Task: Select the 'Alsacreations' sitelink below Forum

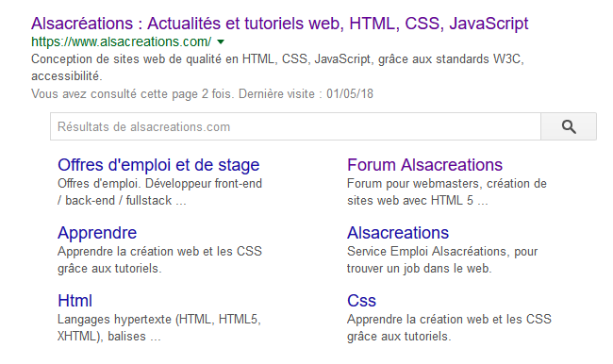Action: (398, 233)
